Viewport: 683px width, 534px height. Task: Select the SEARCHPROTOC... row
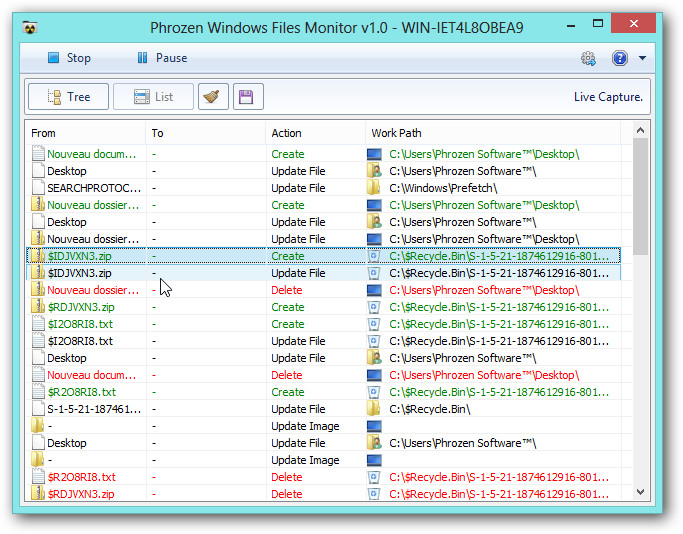(323, 188)
